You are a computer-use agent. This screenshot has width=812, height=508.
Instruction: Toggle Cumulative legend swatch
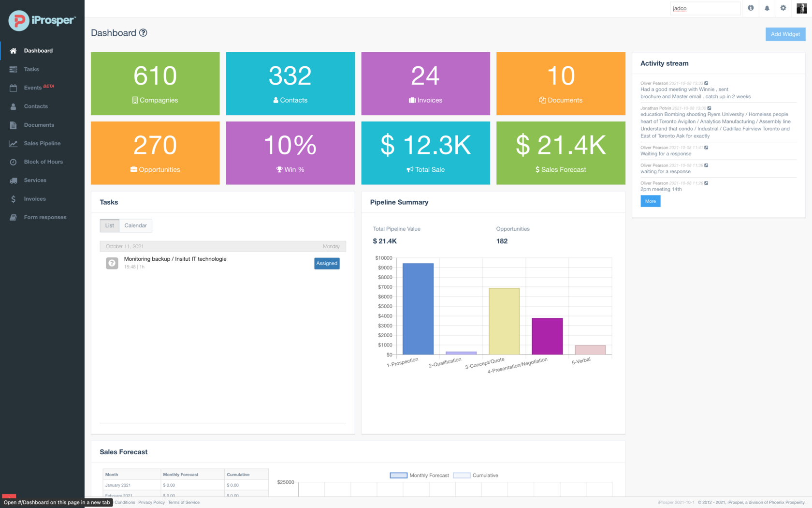pos(462,476)
